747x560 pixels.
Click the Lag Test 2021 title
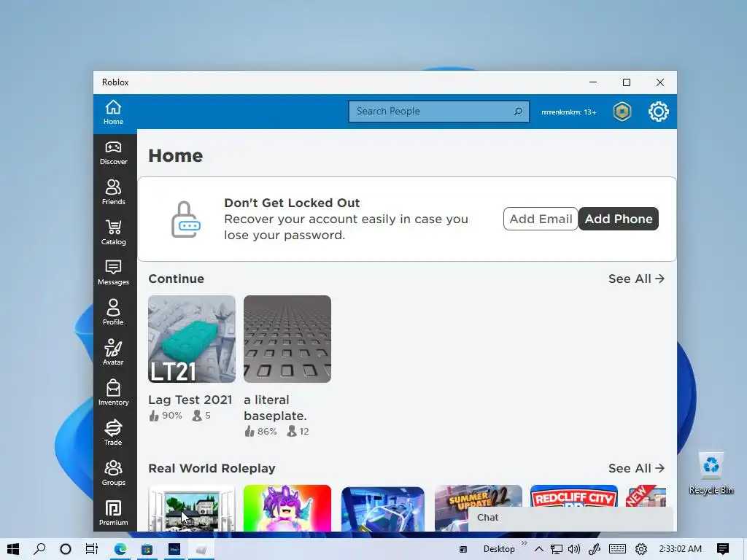pos(190,400)
